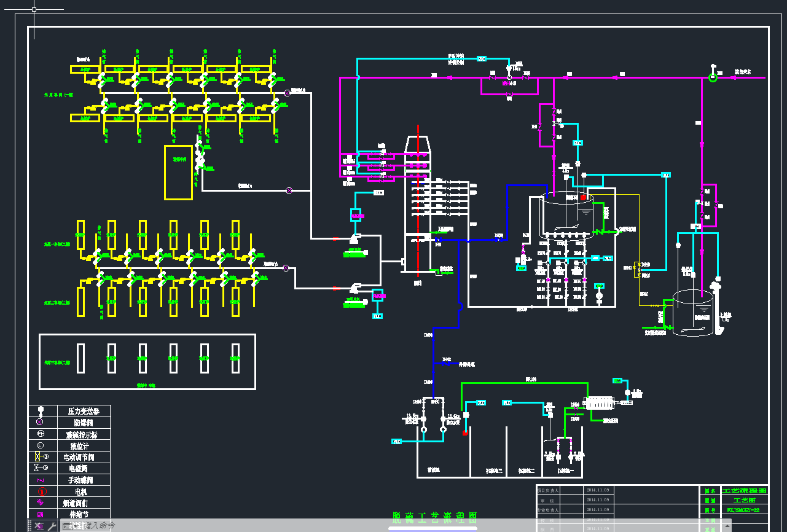Select the green circled instrument on top-right pipeline
This screenshot has height=532, width=787.
pyautogui.click(x=713, y=77)
